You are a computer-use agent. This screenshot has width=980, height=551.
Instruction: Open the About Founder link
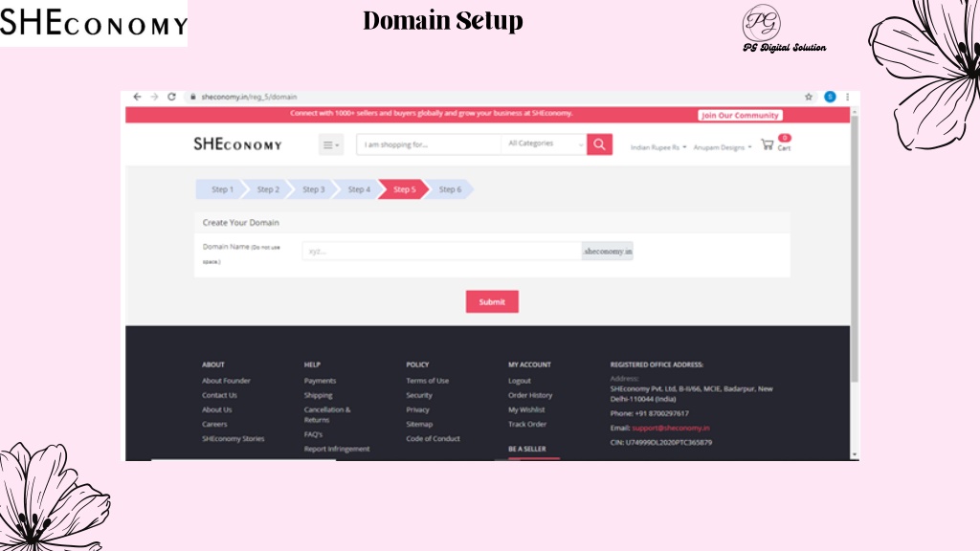[226, 381]
